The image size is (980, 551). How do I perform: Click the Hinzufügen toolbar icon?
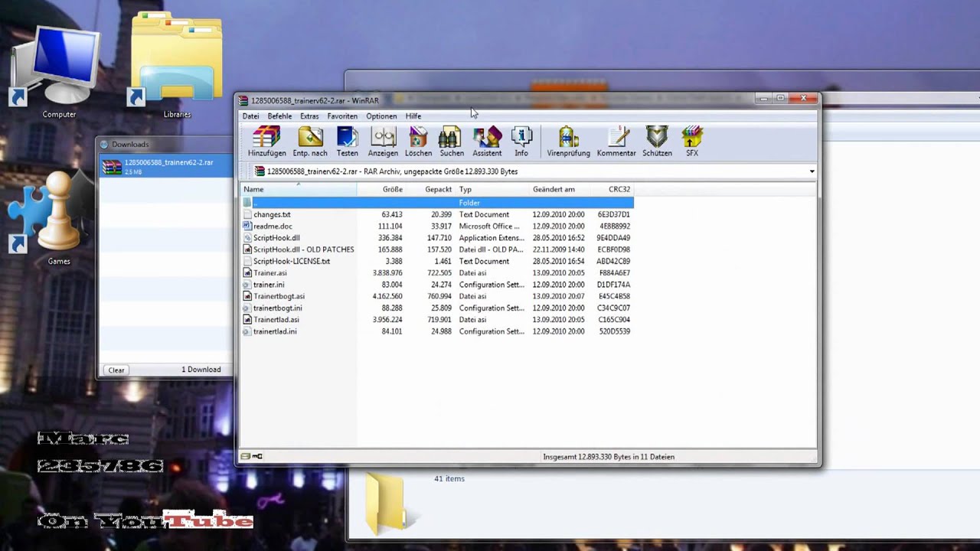[x=266, y=141]
